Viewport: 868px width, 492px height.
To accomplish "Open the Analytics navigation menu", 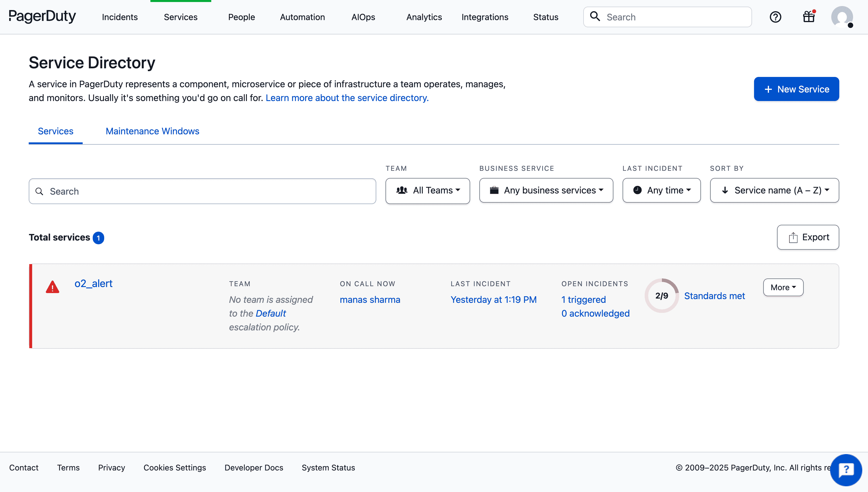I will pyautogui.click(x=424, y=17).
